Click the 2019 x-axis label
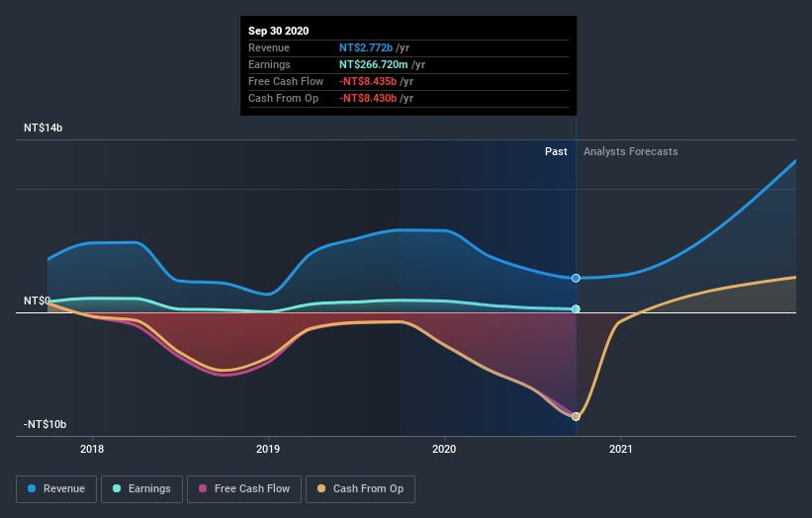 click(268, 449)
